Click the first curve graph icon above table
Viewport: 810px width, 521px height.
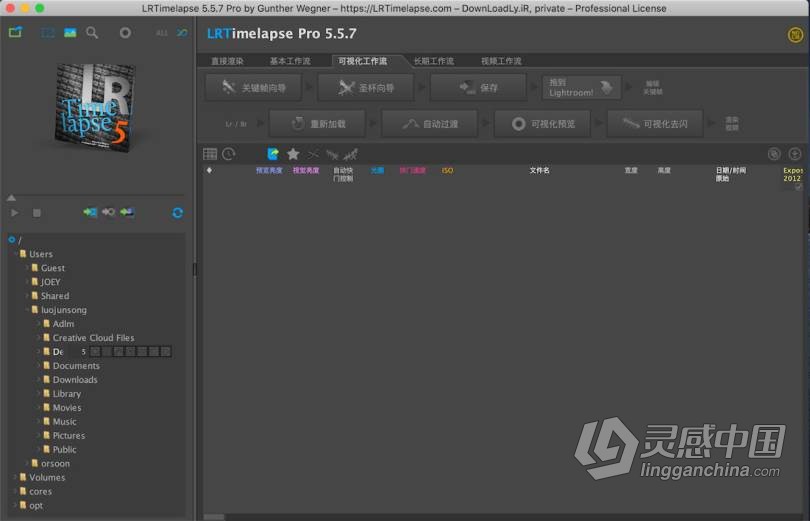tap(332, 154)
